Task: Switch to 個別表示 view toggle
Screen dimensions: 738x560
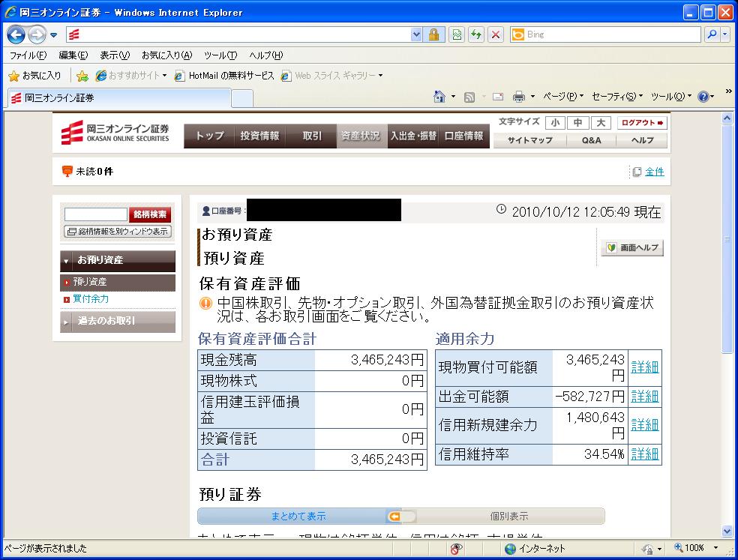Action: pyautogui.click(x=508, y=517)
